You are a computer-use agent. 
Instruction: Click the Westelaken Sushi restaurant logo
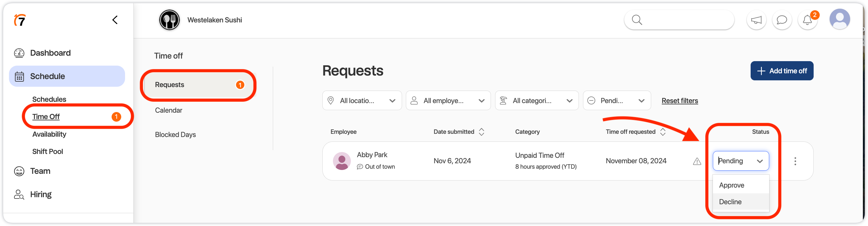[x=170, y=20]
